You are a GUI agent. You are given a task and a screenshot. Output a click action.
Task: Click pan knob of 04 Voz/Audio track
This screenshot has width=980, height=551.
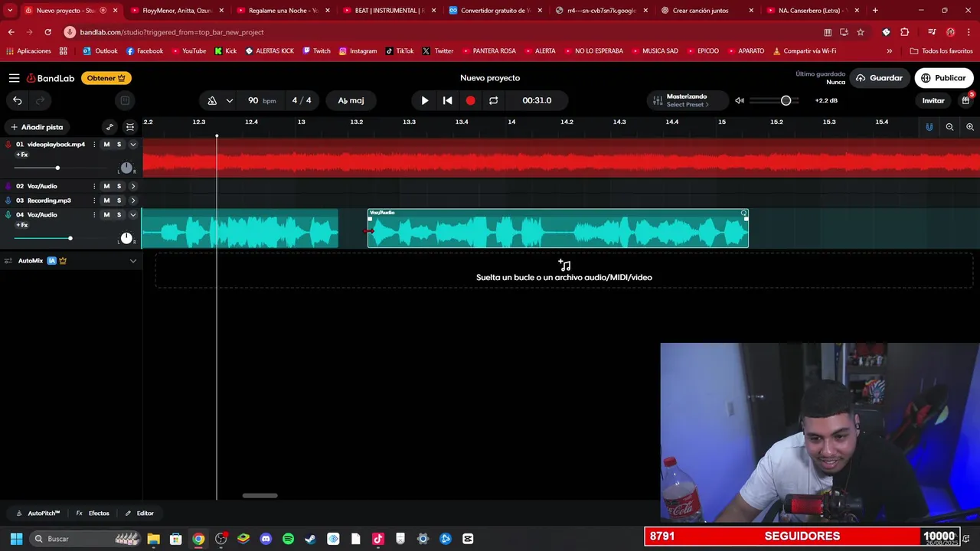point(126,239)
